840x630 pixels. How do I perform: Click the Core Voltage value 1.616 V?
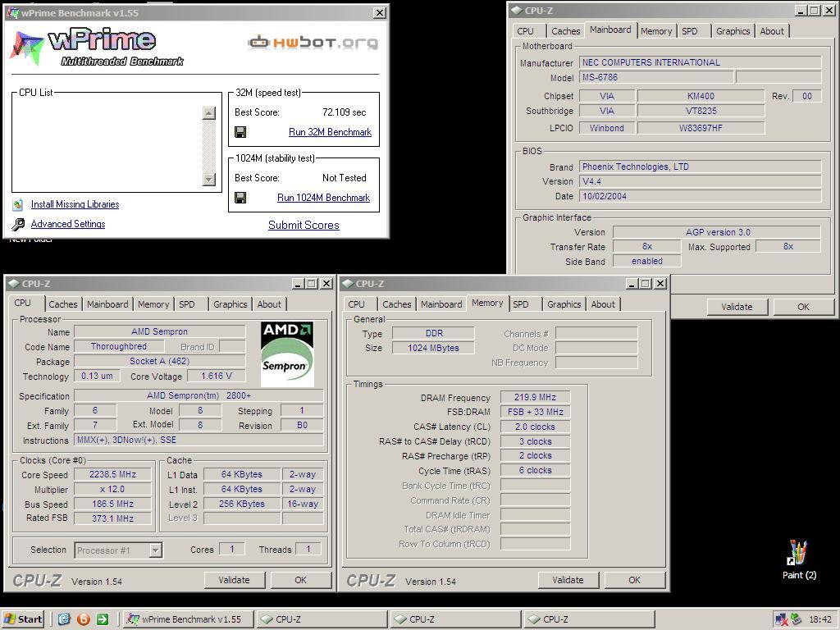(217, 376)
